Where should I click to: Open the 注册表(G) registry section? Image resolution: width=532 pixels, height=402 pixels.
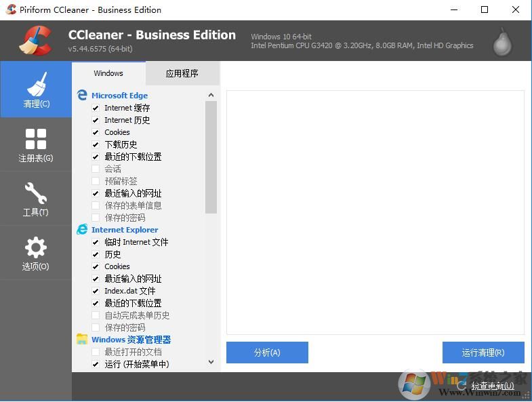pyautogui.click(x=36, y=144)
